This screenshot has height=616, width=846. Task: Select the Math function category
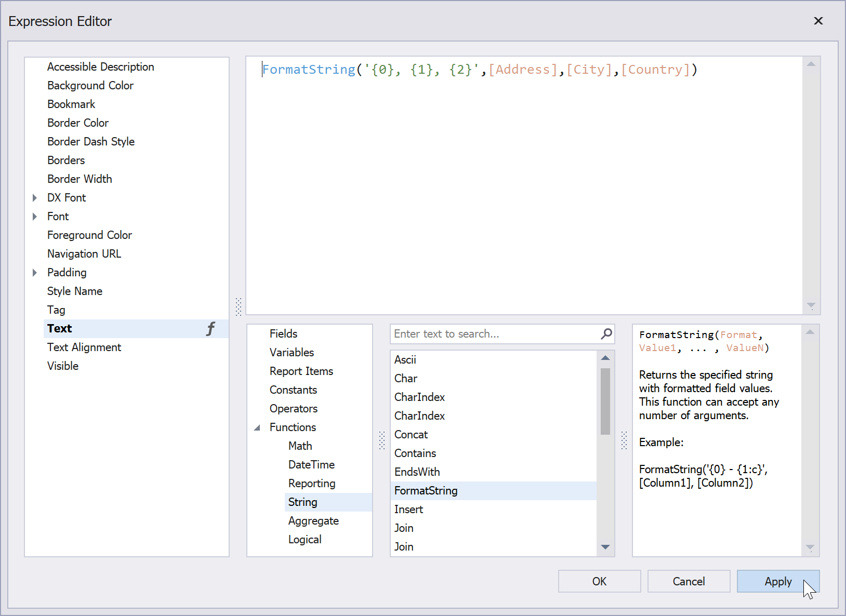pyautogui.click(x=300, y=446)
